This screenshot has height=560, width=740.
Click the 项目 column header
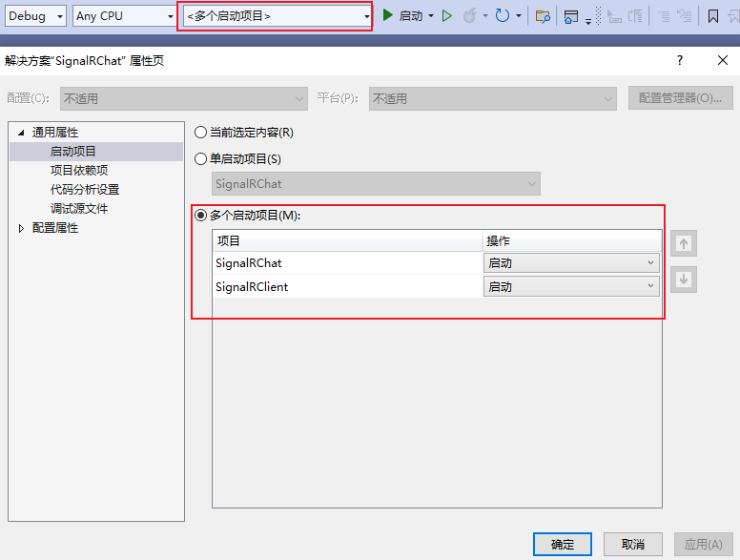coord(347,240)
